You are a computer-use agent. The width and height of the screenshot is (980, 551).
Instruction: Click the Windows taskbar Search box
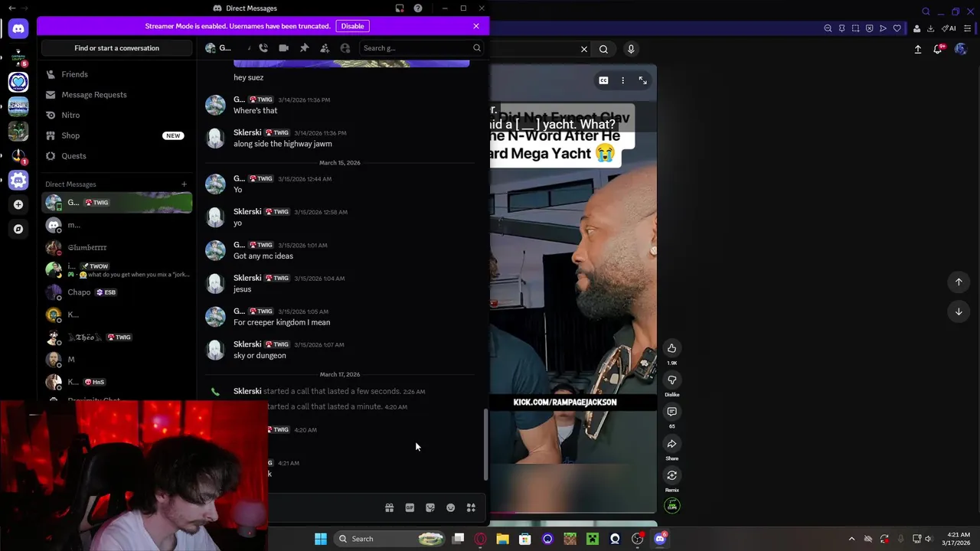pyautogui.click(x=390, y=539)
